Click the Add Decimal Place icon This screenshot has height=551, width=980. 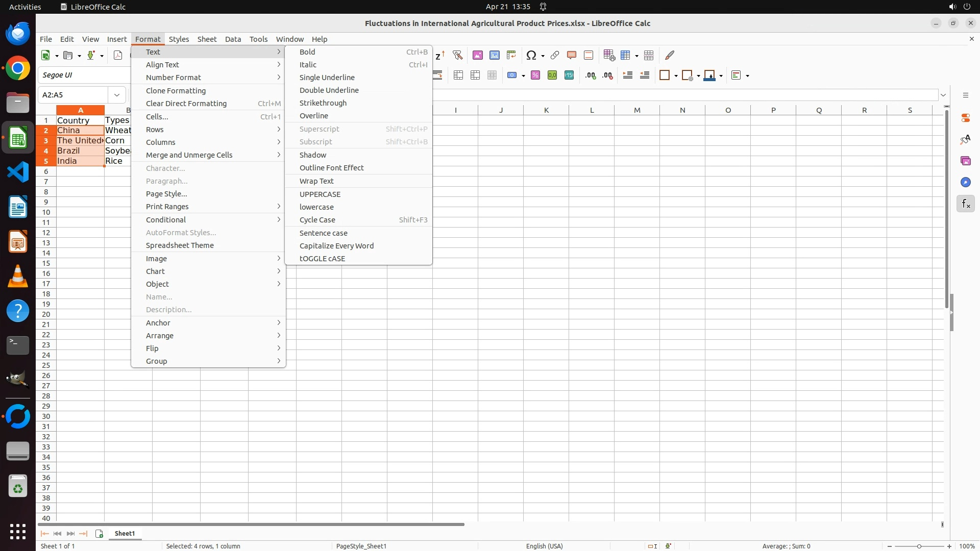591,76
